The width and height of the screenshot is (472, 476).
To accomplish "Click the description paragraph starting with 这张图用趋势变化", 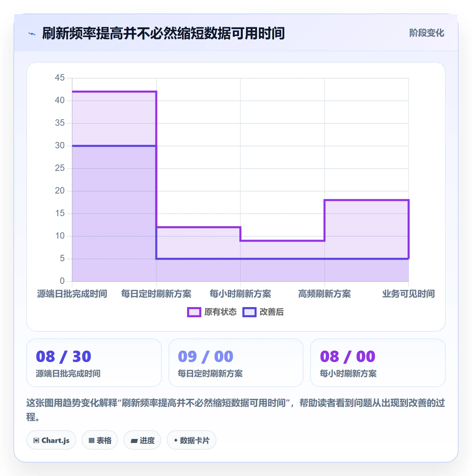I will coord(236,410).
